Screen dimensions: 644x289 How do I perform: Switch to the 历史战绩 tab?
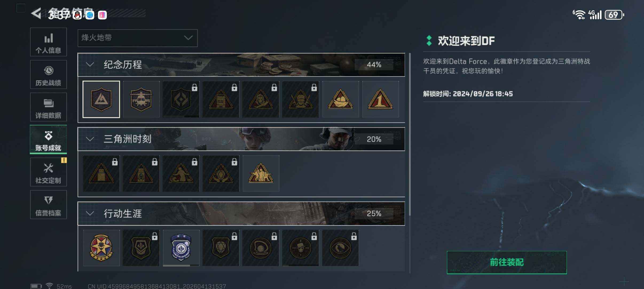tap(48, 75)
